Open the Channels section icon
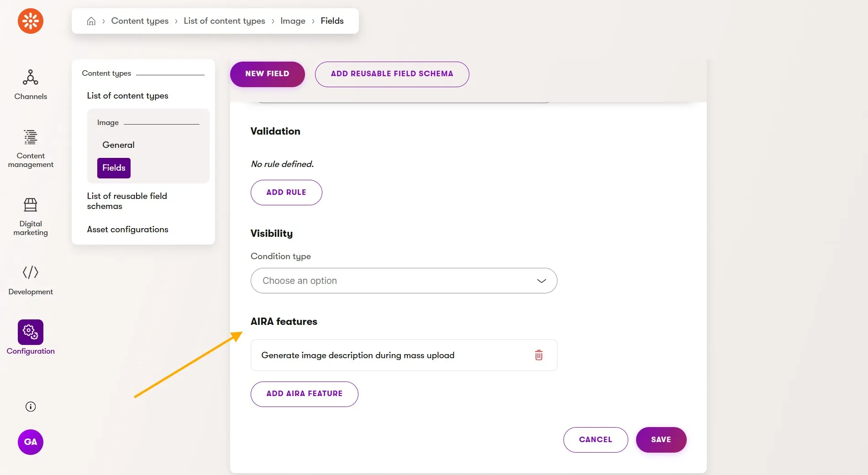Viewport: 868px width, 475px height. pyautogui.click(x=31, y=77)
